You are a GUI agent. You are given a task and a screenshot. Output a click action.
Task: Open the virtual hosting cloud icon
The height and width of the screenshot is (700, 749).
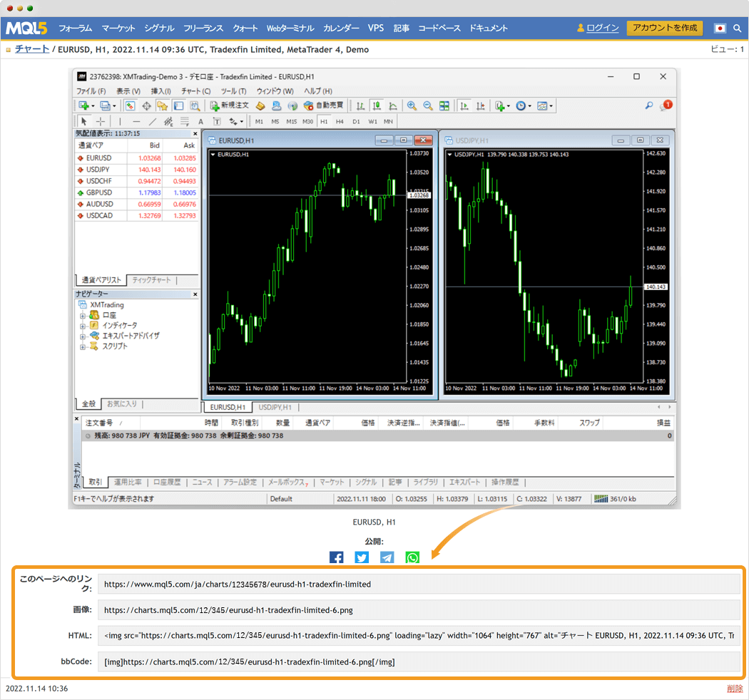coord(277,105)
